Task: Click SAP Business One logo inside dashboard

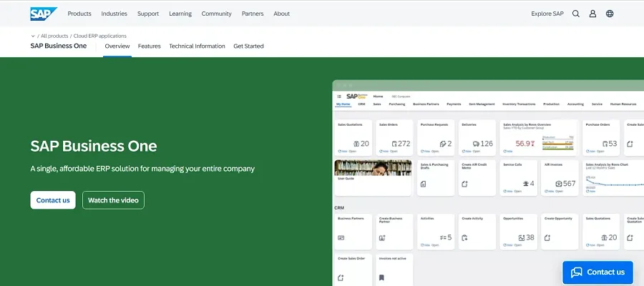Action: (356, 97)
